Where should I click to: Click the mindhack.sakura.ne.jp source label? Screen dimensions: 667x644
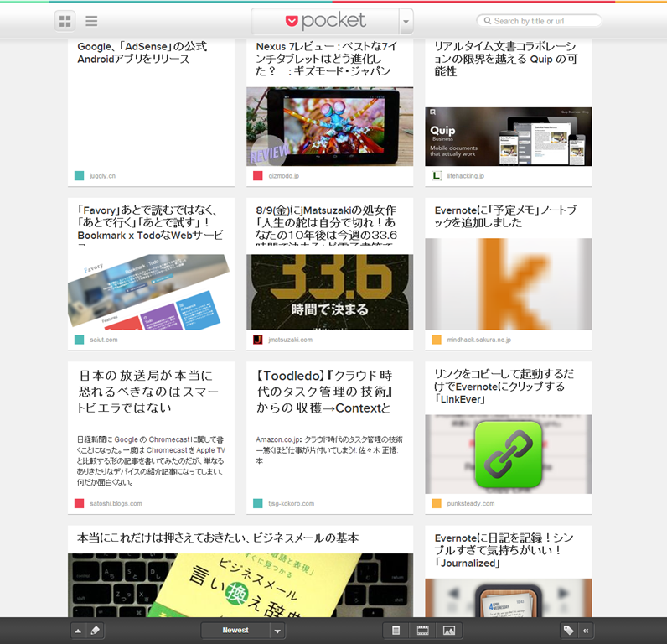tap(479, 340)
